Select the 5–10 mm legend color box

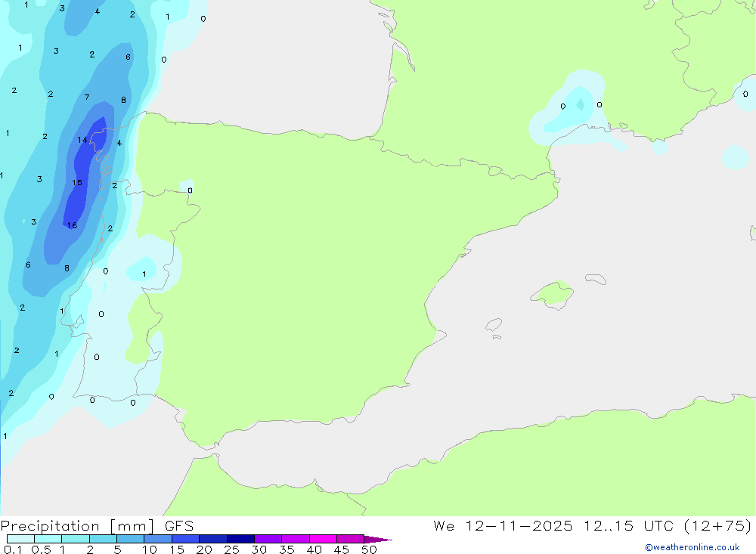point(131,539)
